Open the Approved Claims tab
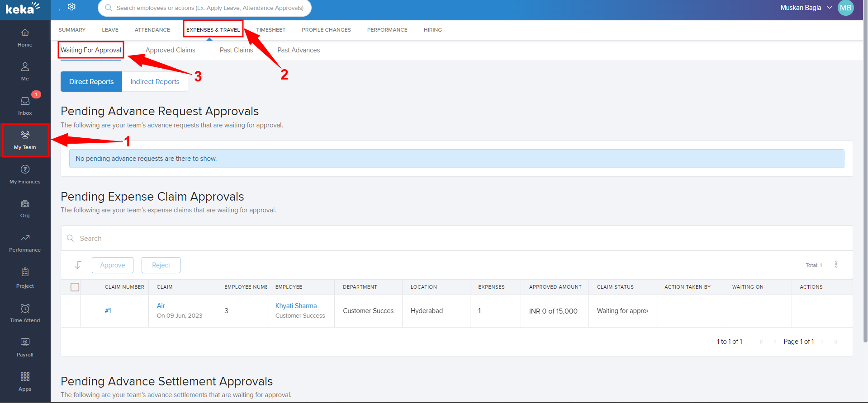Image resolution: width=868 pixels, height=403 pixels. tap(170, 50)
